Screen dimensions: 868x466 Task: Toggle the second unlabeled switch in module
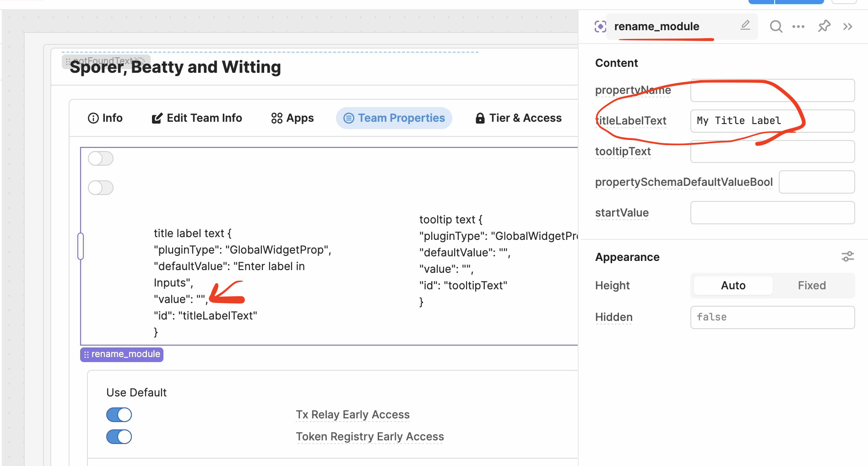pyautogui.click(x=101, y=188)
